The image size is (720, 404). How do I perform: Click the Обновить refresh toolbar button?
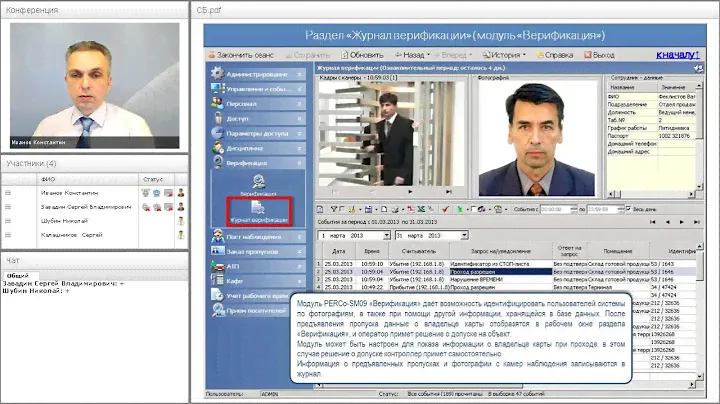[x=361, y=55]
